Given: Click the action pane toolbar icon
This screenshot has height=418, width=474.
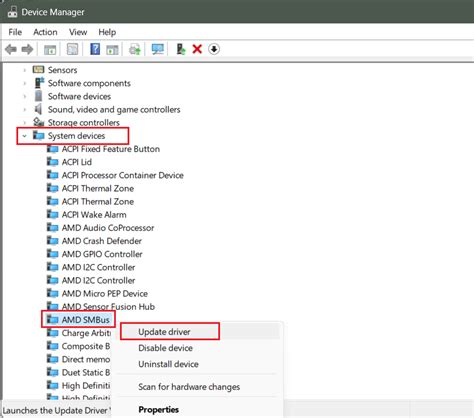Looking at the screenshot, I should (x=112, y=49).
